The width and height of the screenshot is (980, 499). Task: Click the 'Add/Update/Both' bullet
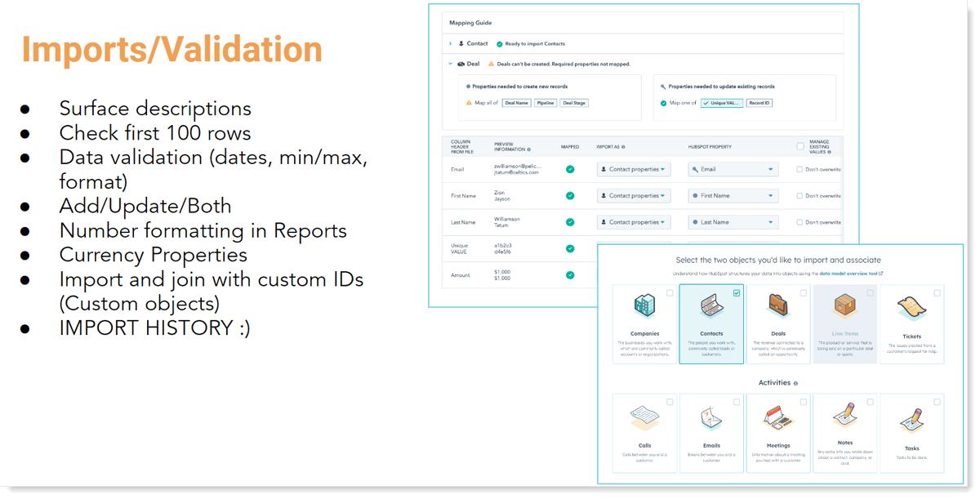pos(145,206)
